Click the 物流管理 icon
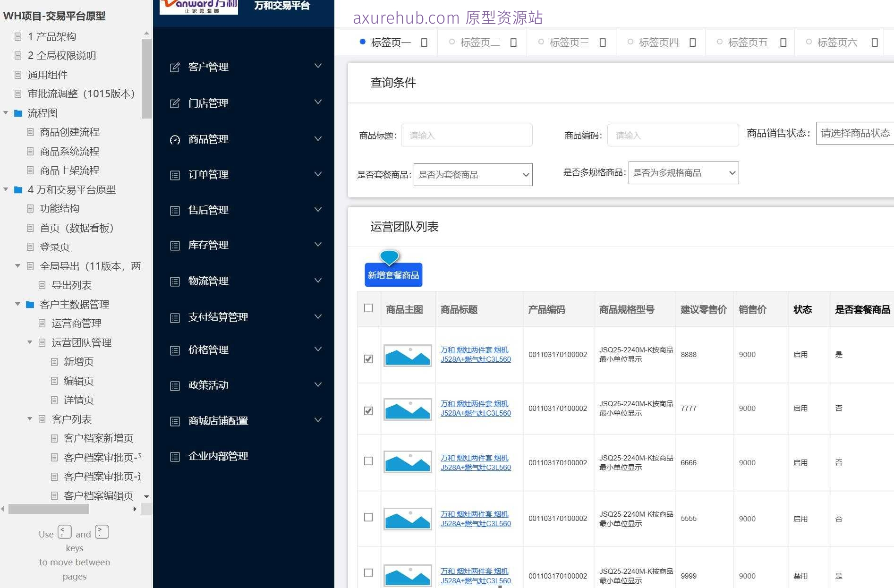The width and height of the screenshot is (894, 588). tap(174, 280)
